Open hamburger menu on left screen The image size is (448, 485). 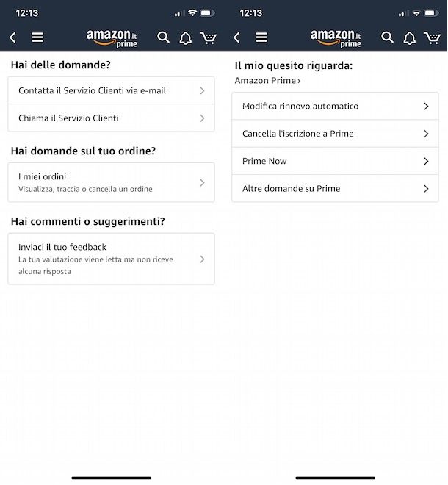coord(37,37)
